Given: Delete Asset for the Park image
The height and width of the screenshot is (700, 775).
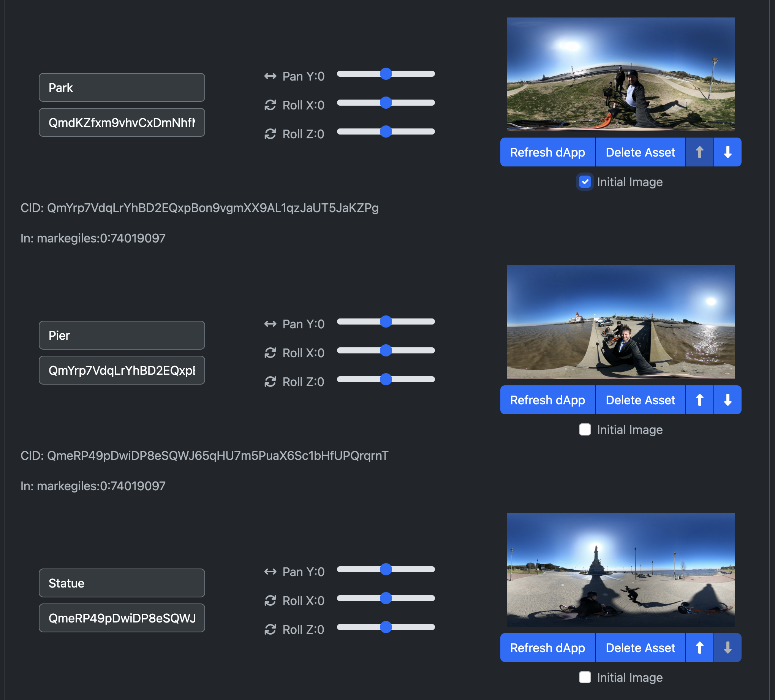Looking at the screenshot, I should [641, 152].
